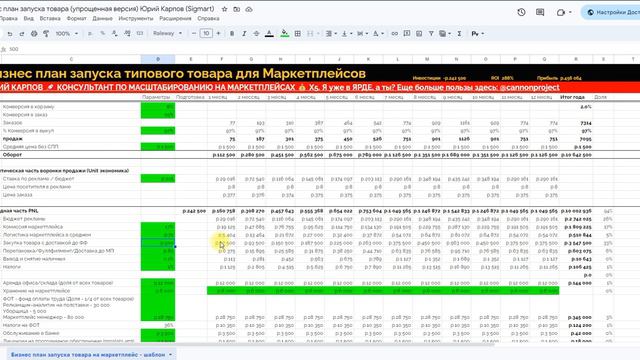Format the cell as currency
The image size is (640, 360).
click(90, 33)
